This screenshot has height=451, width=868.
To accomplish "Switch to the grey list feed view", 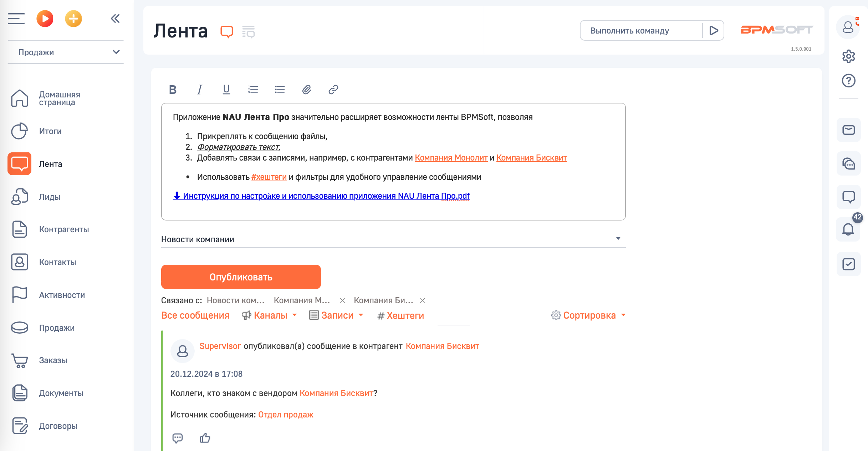I will (249, 32).
